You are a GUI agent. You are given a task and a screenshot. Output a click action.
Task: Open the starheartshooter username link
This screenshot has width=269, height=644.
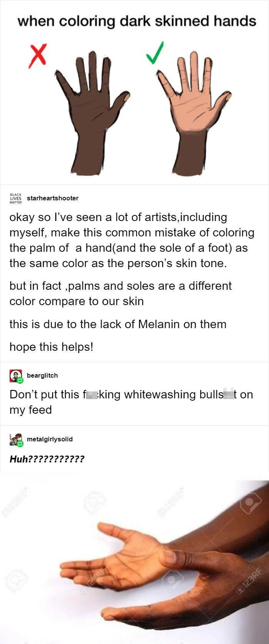53,198
